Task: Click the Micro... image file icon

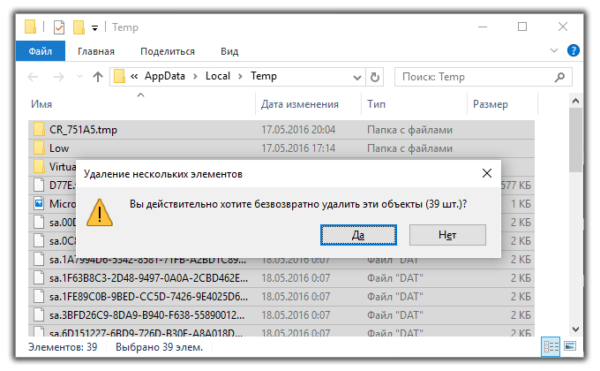Action: pos(39,203)
